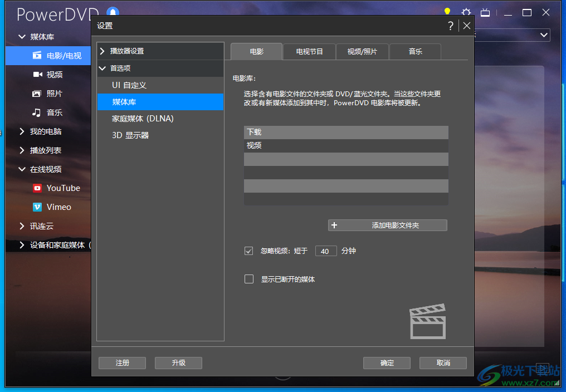Click the 视频 camera icon in sidebar
The width and height of the screenshot is (566, 392).
37,75
